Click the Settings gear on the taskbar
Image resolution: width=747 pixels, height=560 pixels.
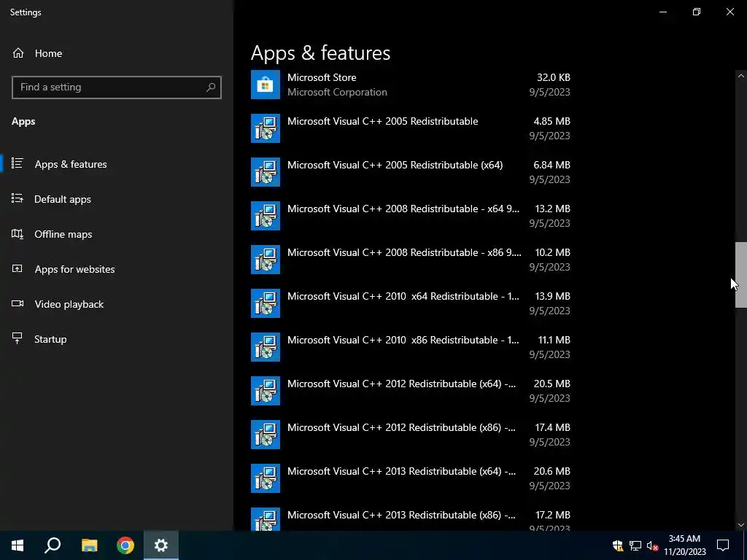pyautogui.click(x=161, y=545)
